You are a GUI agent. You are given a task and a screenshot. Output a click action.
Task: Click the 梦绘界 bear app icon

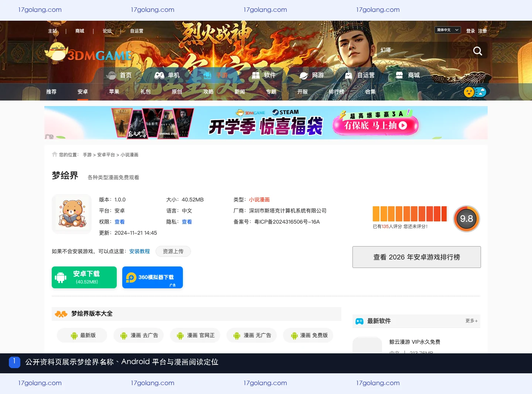pyautogui.click(x=72, y=214)
